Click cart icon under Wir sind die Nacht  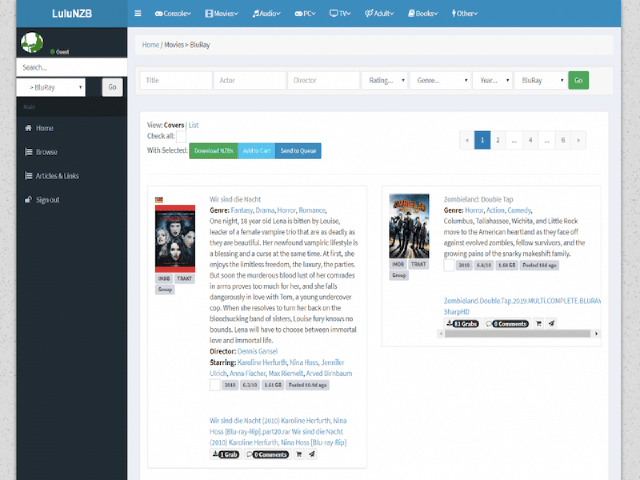[x=298, y=454]
